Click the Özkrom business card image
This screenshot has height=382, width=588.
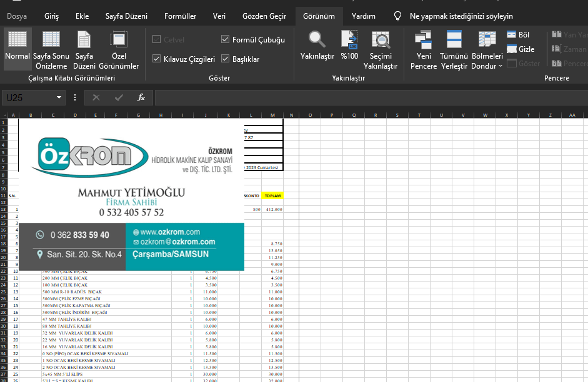(x=131, y=194)
